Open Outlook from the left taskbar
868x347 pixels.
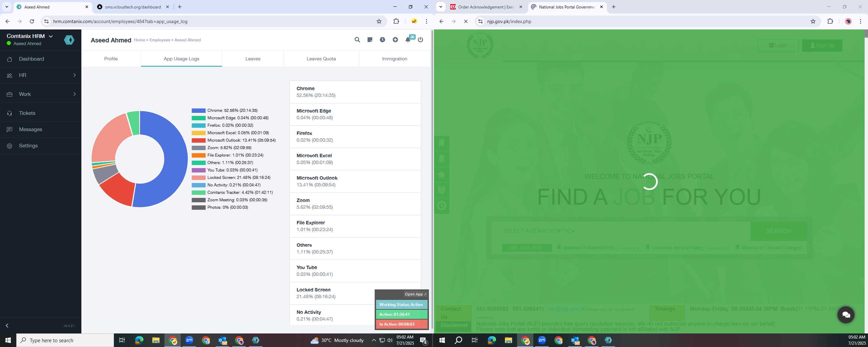[222, 340]
